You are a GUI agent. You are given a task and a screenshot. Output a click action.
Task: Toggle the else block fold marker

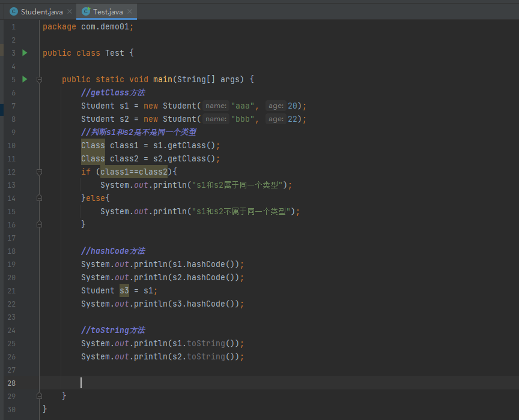tap(39, 198)
